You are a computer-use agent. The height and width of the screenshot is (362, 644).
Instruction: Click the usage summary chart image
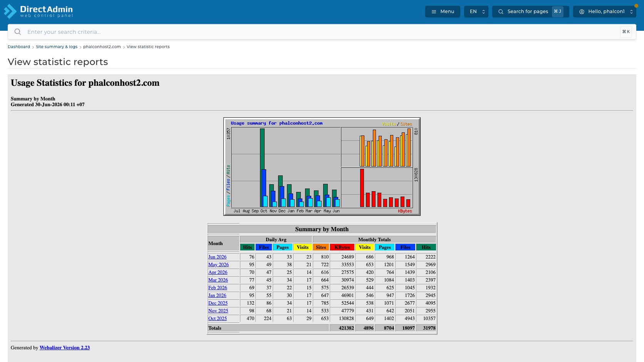pos(322,167)
